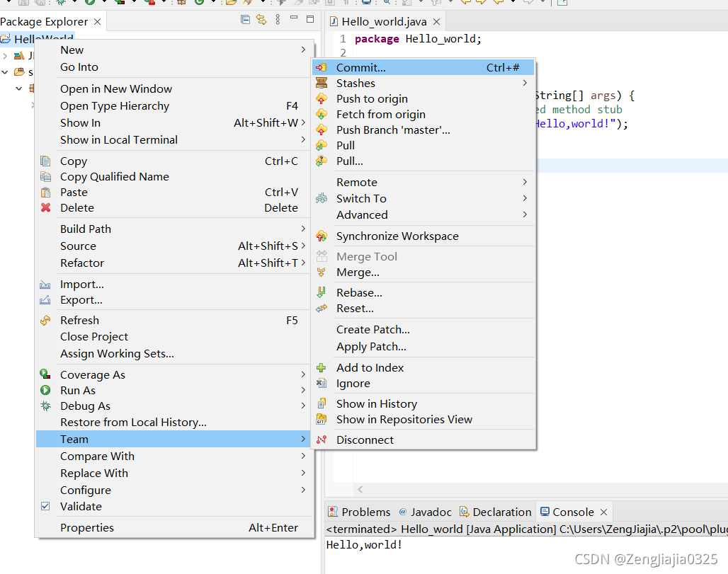Expand the Configure submenu arrow
Viewport: 728px width, 574px height.
pos(303,490)
